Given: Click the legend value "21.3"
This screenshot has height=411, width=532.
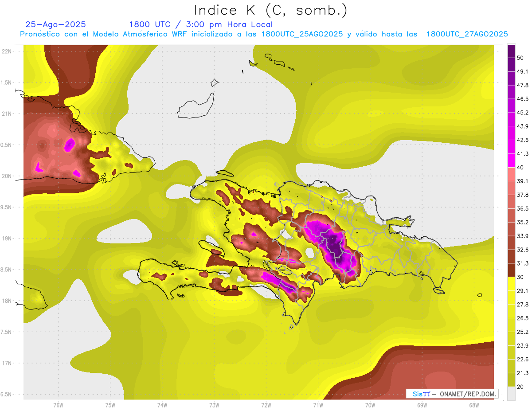Looking at the screenshot, I should [x=522, y=373].
